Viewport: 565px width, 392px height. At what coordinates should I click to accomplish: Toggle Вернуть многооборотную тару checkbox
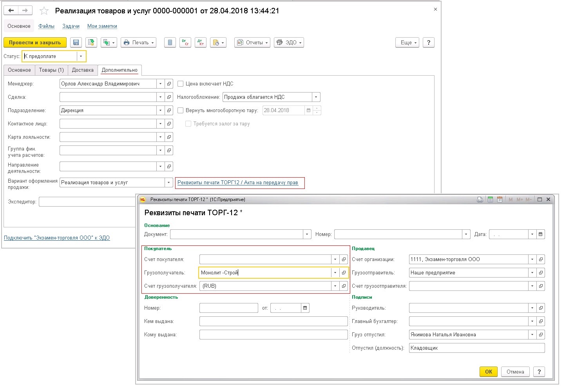click(181, 110)
